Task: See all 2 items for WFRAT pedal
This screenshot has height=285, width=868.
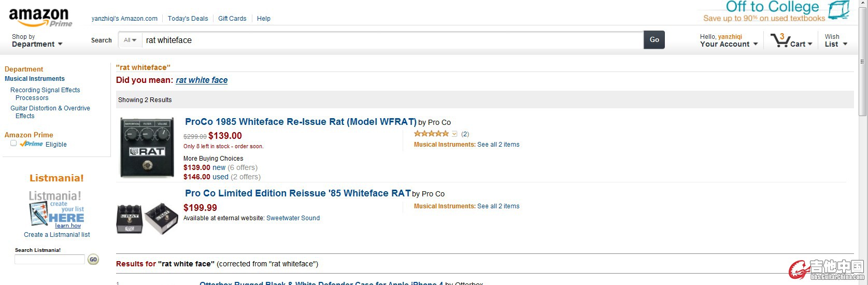Action: [498, 145]
